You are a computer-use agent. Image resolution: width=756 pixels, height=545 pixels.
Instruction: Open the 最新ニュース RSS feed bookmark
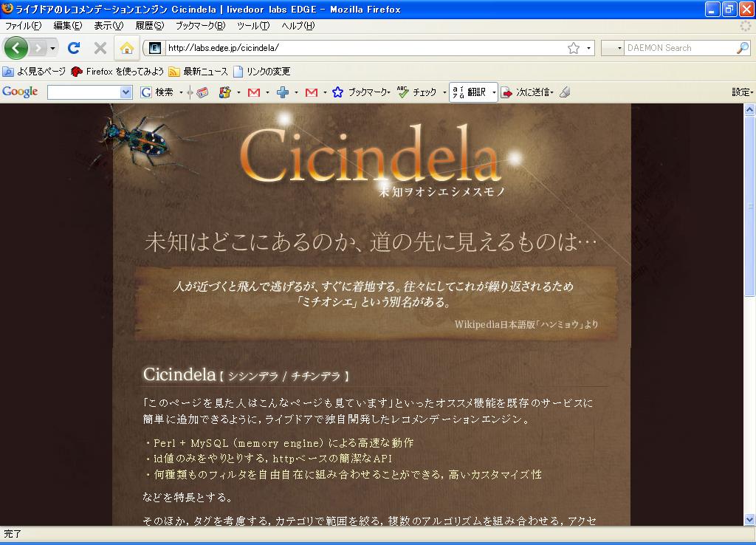pyautogui.click(x=198, y=72)
